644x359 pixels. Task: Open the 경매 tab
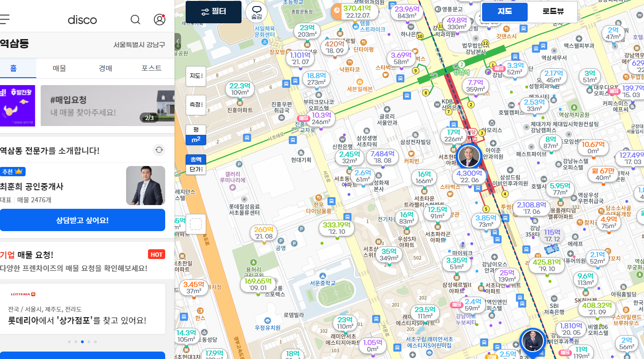coord(106,68)
